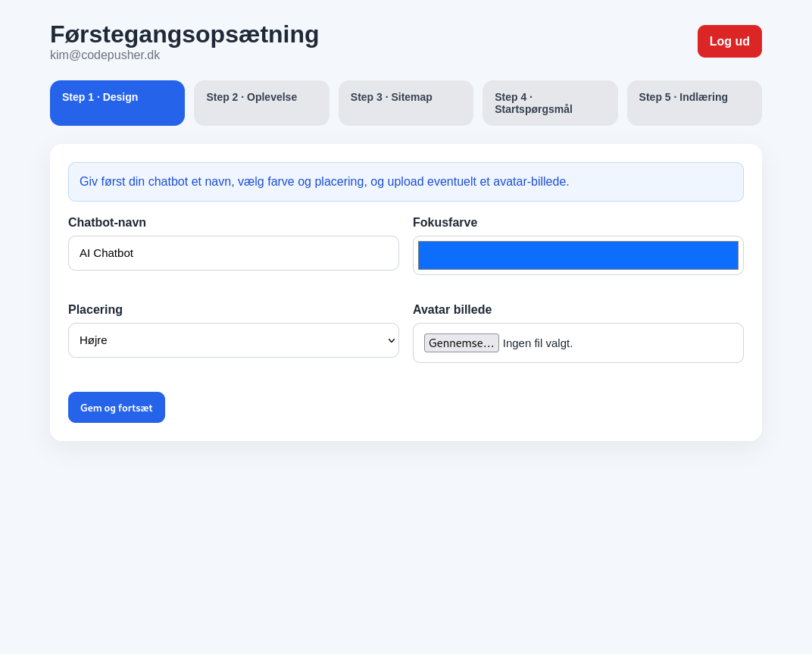Image resolution: width=812 pixels, height=654 pixels.
Task: Click the kim@codepusher.dk email text
Action: coord(105,55)
